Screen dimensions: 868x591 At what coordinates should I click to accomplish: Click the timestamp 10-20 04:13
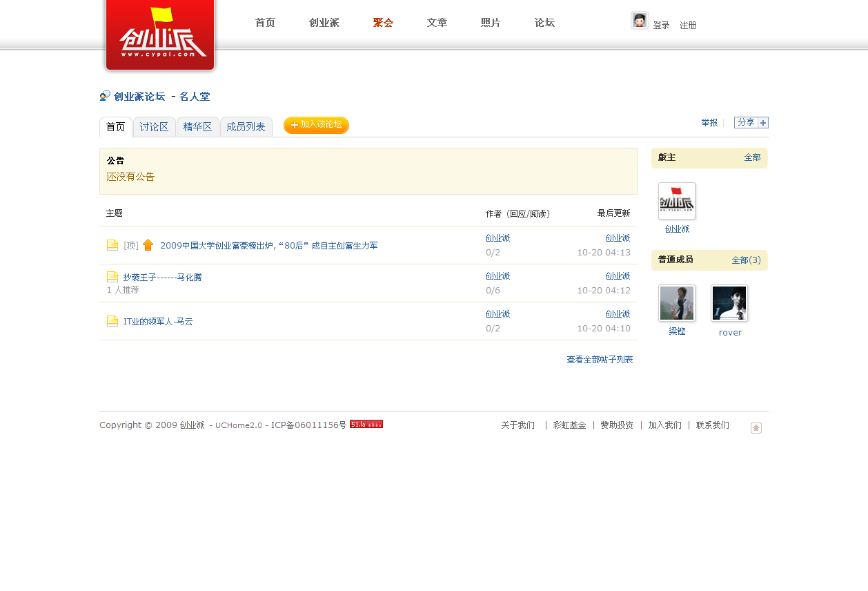[x=604, y=252]
